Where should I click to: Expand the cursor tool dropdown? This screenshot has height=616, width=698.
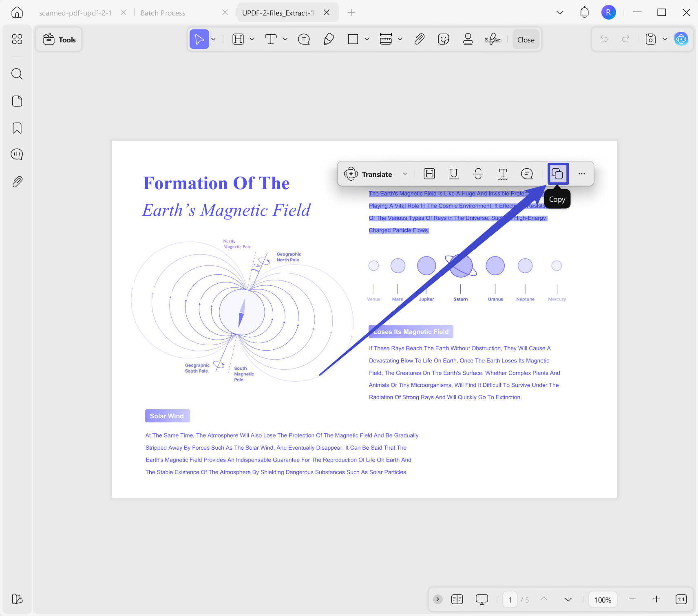tap(214, 40)
